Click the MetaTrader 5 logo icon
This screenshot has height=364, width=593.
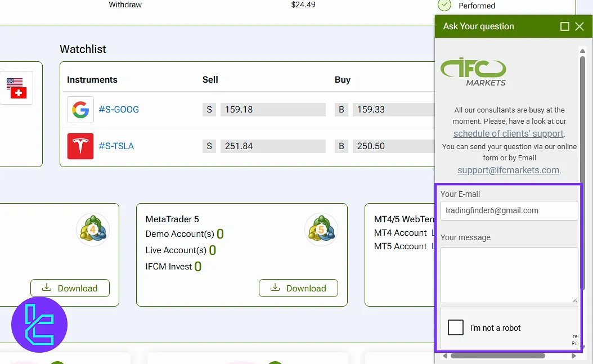point(321,230)
